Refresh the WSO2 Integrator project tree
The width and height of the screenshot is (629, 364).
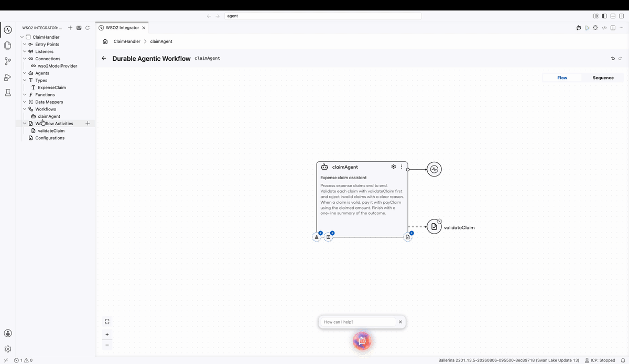point(88,28)
